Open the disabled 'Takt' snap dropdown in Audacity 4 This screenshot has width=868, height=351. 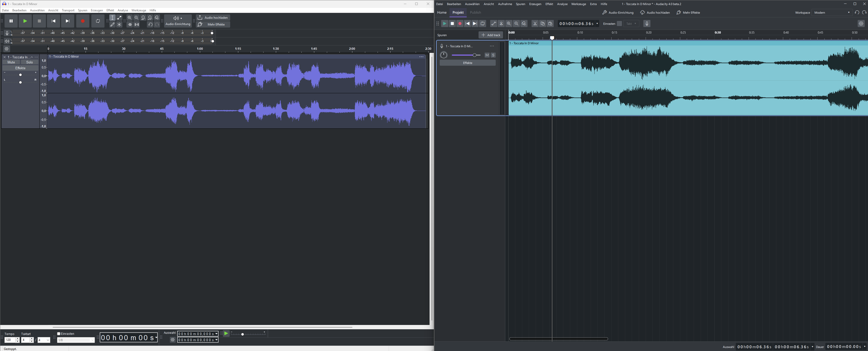pyautogui.click(x=631, y=24)
